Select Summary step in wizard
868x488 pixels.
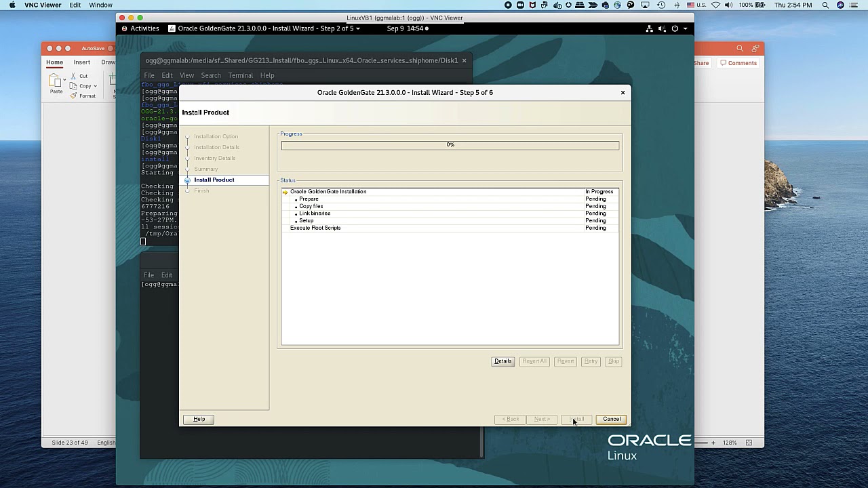pos(205,169)
